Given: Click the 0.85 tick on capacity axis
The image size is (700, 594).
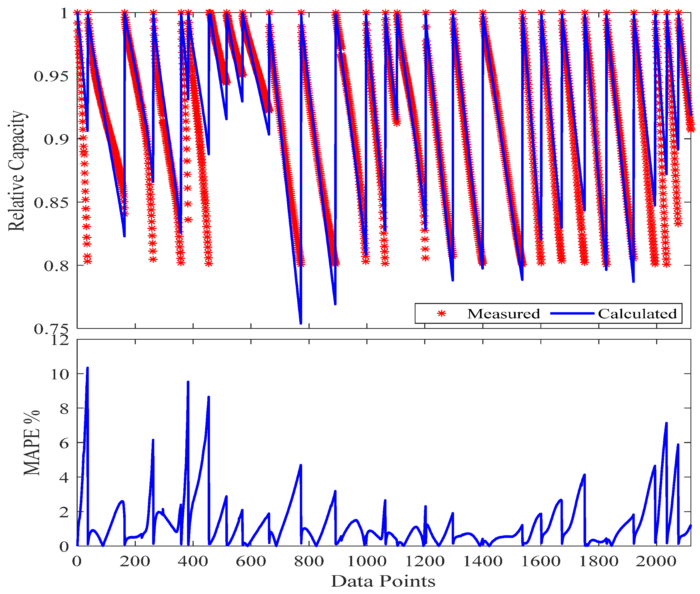Looking at the screenshot, I should (51, 203).
